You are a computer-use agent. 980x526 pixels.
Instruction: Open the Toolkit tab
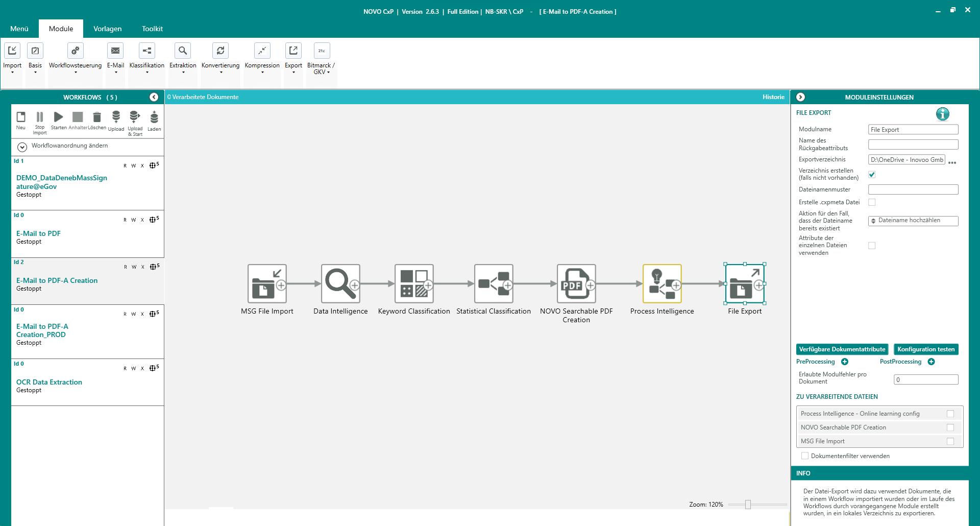[x=152, y=29]
